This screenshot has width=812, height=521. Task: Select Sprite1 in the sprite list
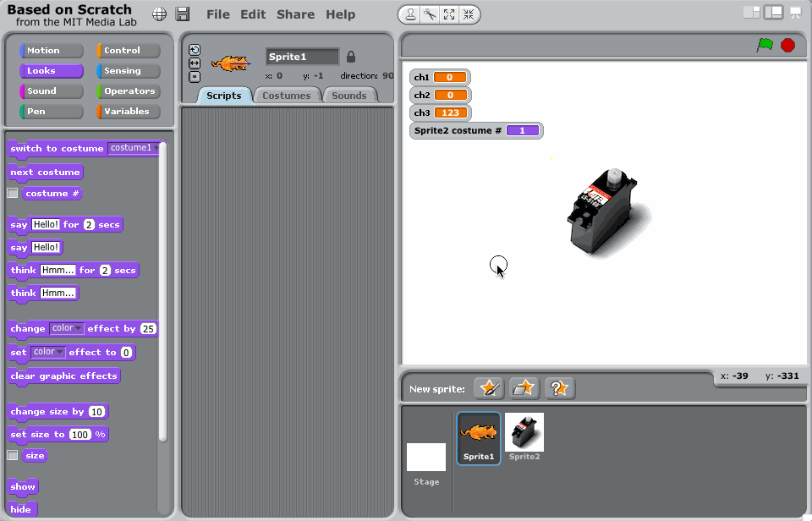coord(479,438)
